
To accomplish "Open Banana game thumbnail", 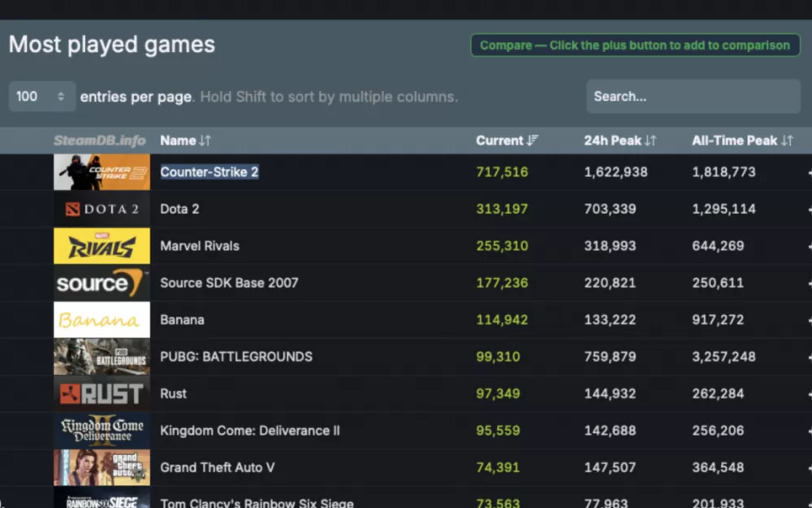I will [102, 319].
